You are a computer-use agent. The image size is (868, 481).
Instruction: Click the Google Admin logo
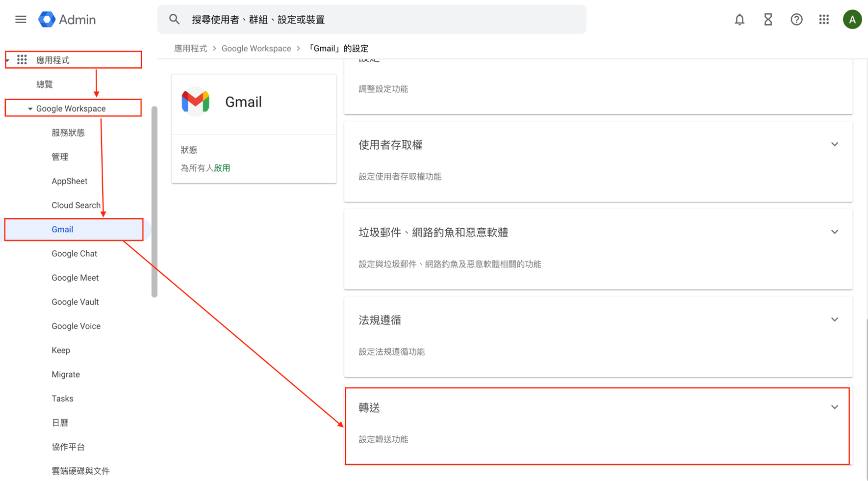point(67,20)
